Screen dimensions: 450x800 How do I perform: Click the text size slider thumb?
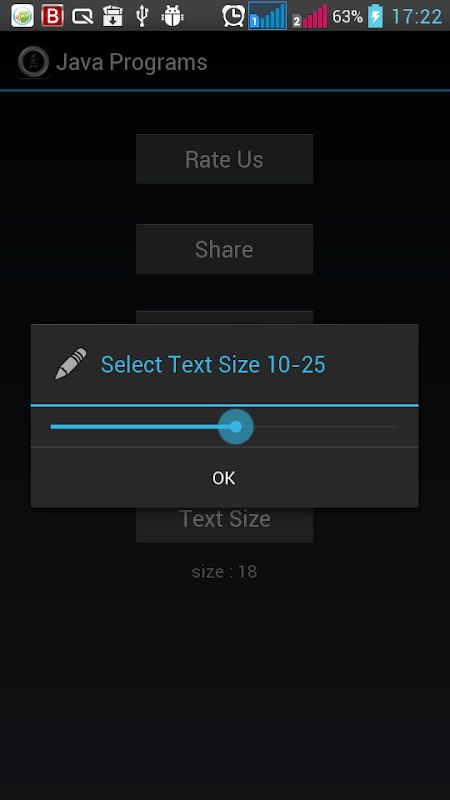pyautogui.click(x=236, y=427)
